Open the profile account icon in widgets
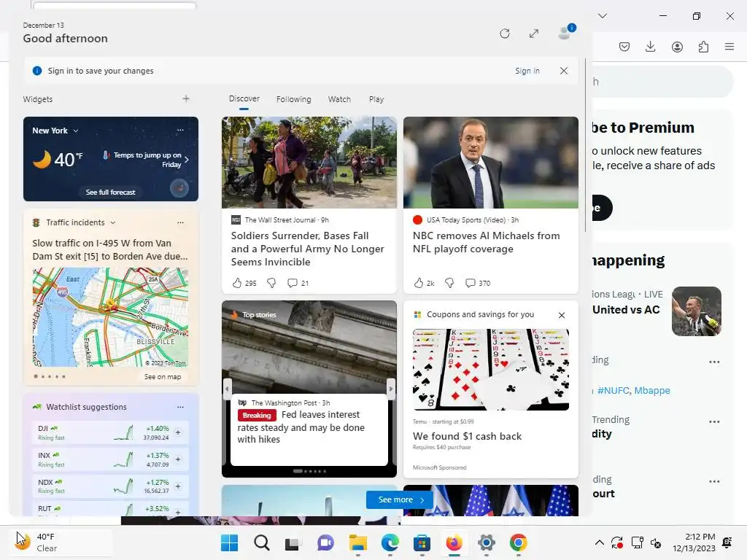The image size is (747, 560). click(566, 32)
